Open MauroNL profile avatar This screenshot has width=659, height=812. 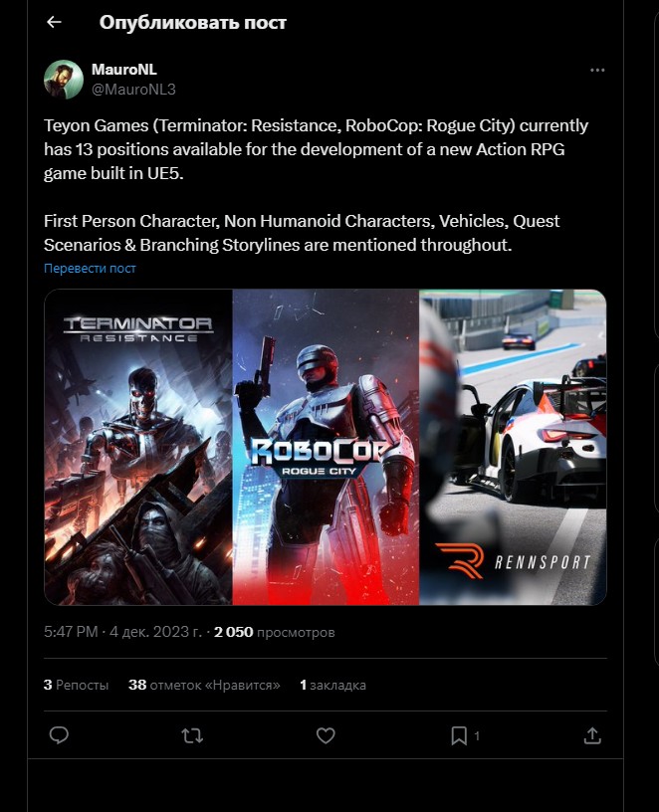[64, 80]
